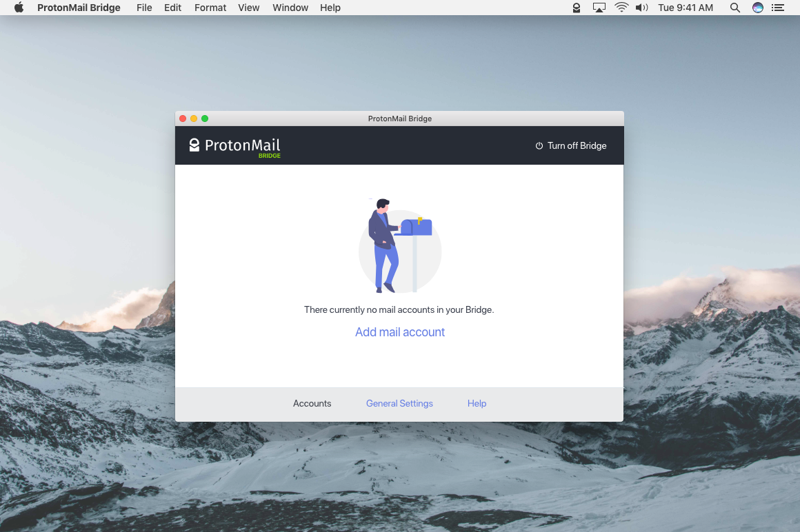
Task: Open the AirPlay display menu icon
Action: click(x=599, y=8)
